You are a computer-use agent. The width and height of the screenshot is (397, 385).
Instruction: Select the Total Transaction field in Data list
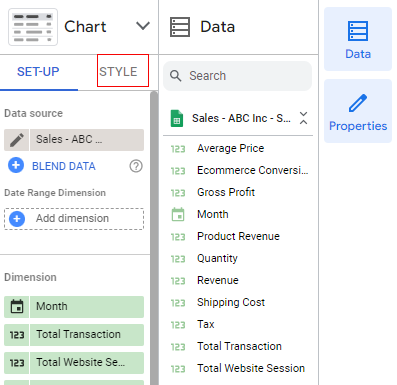point(238,346)
